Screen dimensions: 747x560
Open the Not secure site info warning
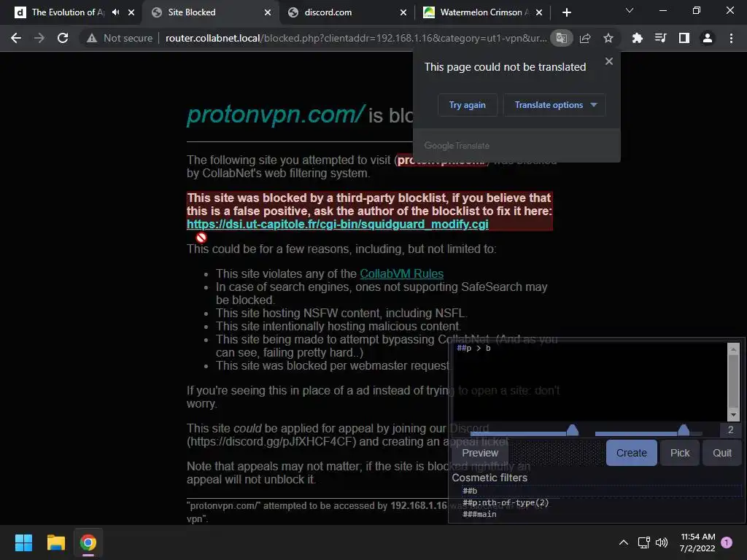point(120,38)
